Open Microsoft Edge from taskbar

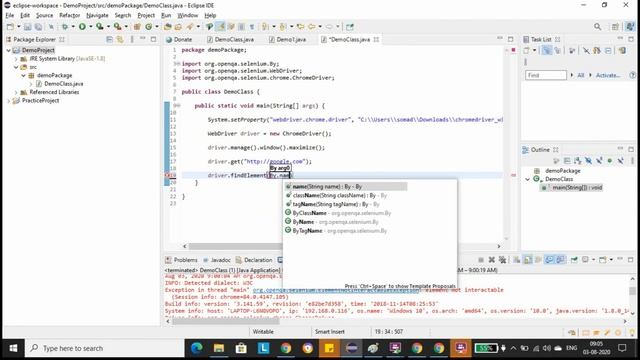coord(197,348)
